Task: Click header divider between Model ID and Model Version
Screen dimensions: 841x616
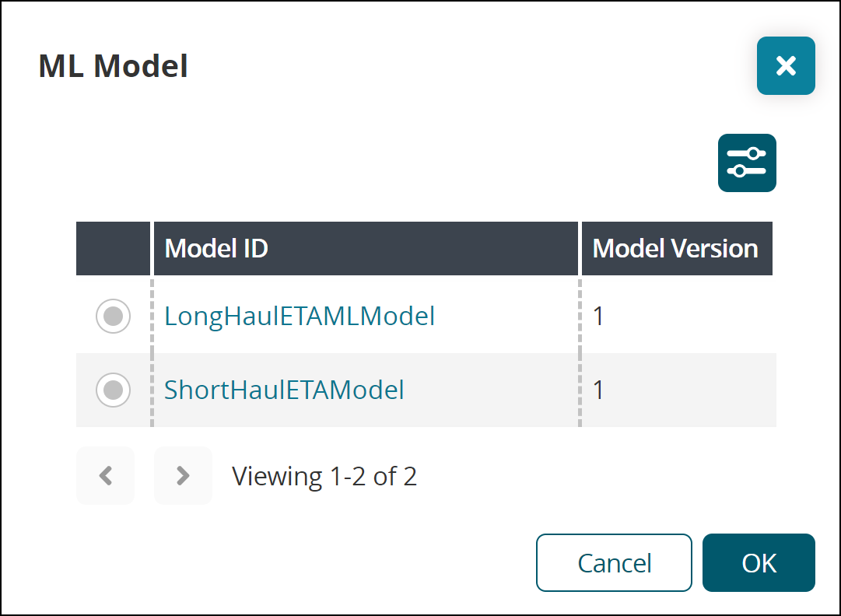Action: pyautogui.click(x=580, y=249)
